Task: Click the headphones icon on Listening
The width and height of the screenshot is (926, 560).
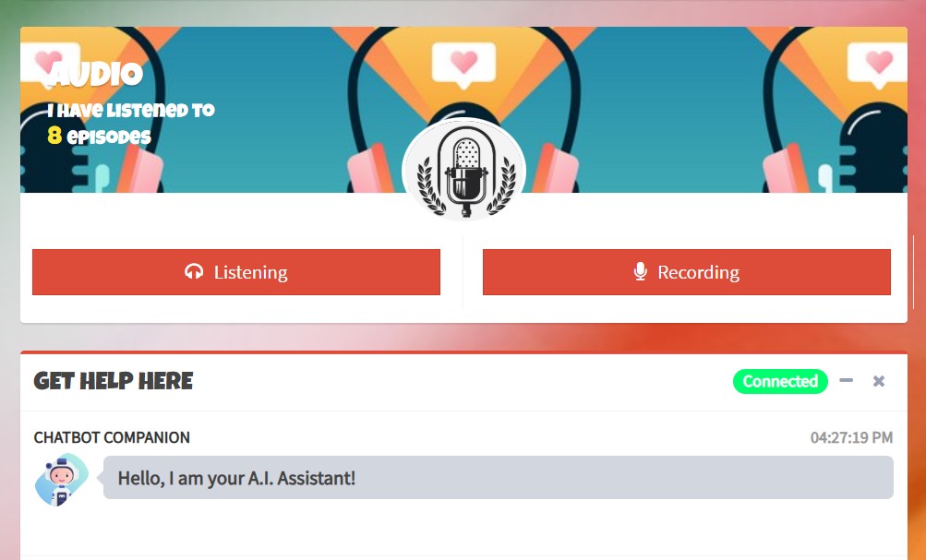Action: coord(194,271)
